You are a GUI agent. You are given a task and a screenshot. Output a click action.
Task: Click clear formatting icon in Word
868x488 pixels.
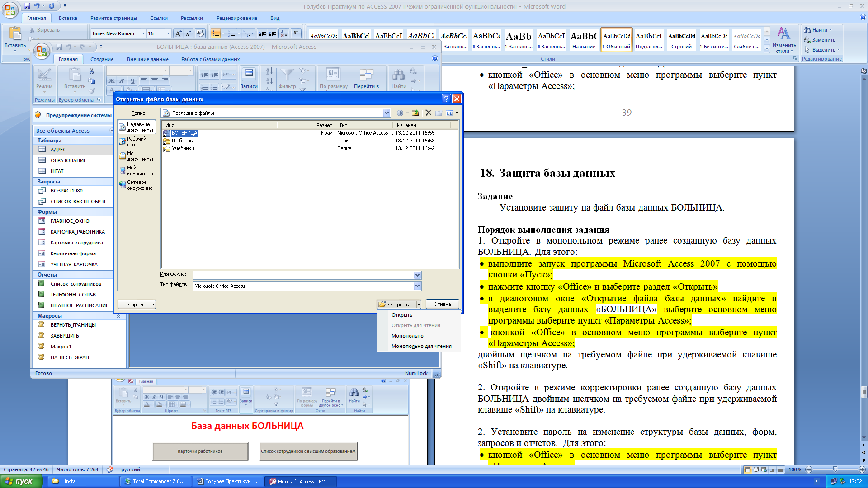tap(201, 33)
